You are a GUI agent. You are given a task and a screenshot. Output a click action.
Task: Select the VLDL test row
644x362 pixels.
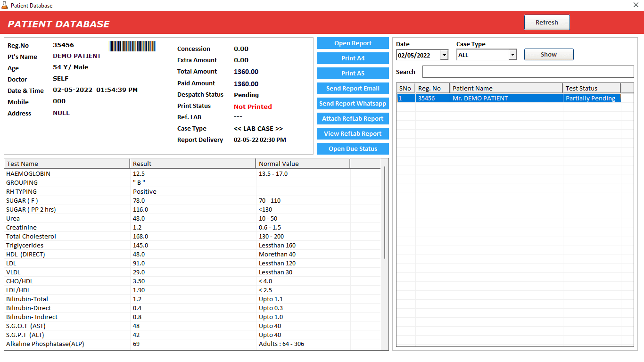(x=192, y=272)
